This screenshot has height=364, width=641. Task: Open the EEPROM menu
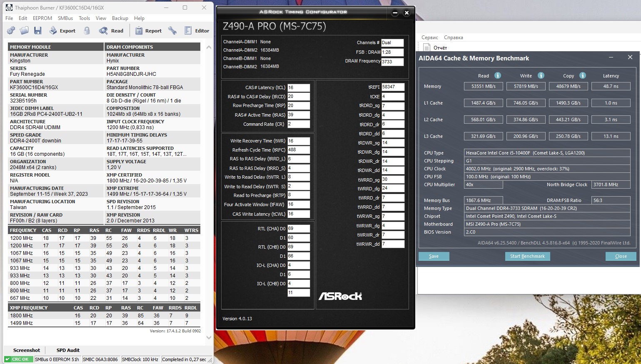point(42,18)
